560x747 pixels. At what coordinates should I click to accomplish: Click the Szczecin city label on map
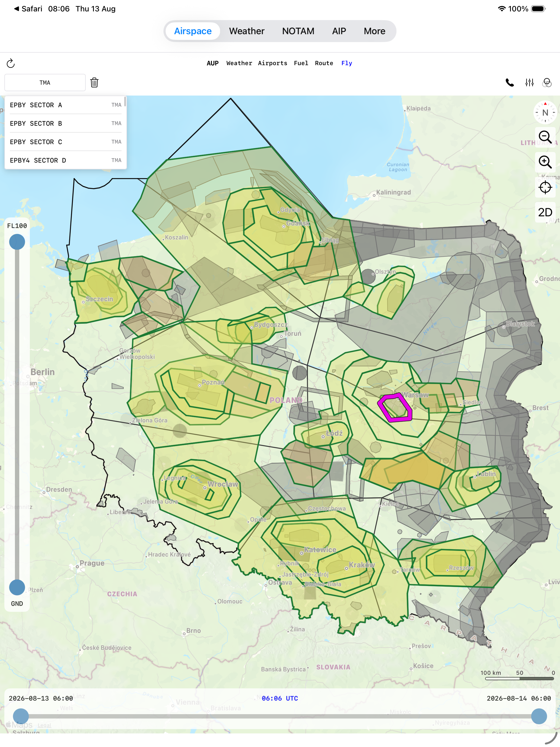[x=99, y=299]
